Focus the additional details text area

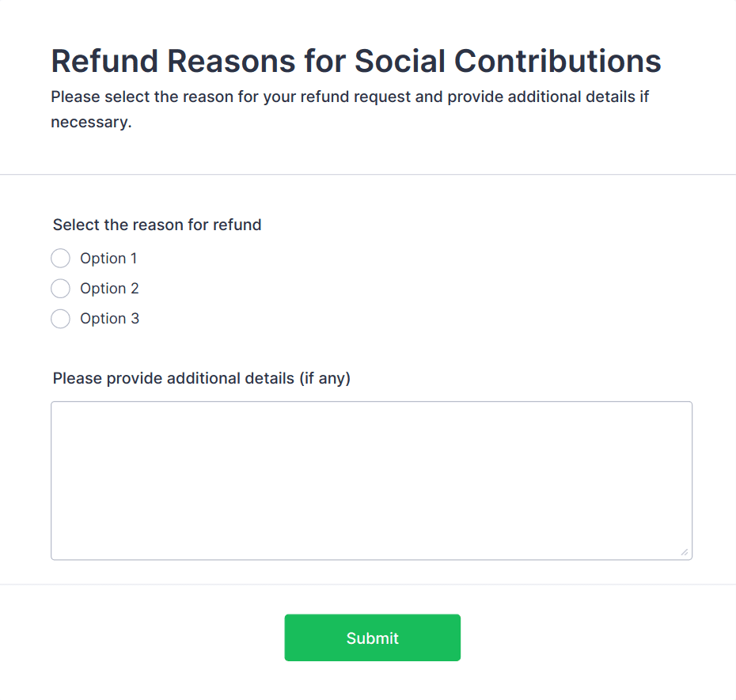tap(371, 480)
